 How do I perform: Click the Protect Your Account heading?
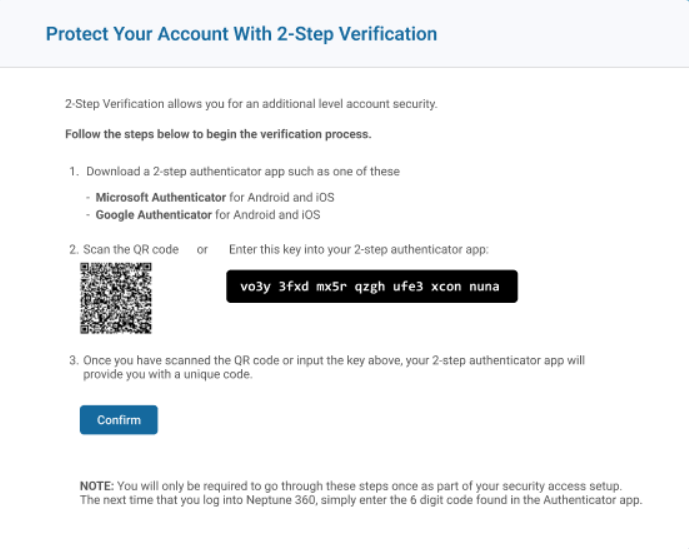pyautogui.click(x=242, y=34)
